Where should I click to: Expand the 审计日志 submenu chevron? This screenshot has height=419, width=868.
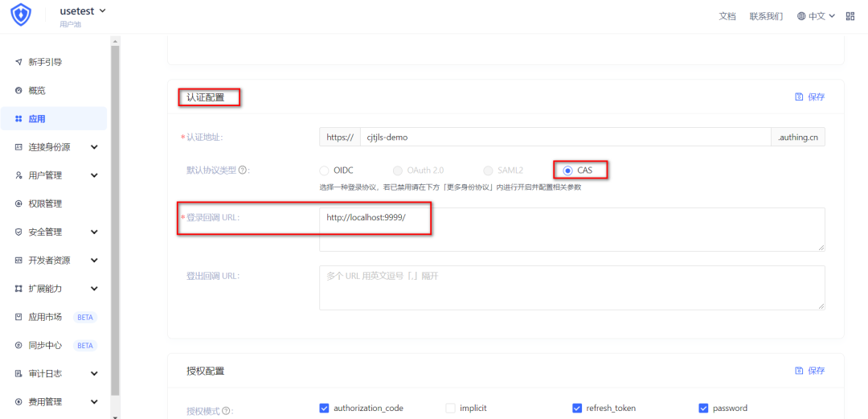point(94,373)
